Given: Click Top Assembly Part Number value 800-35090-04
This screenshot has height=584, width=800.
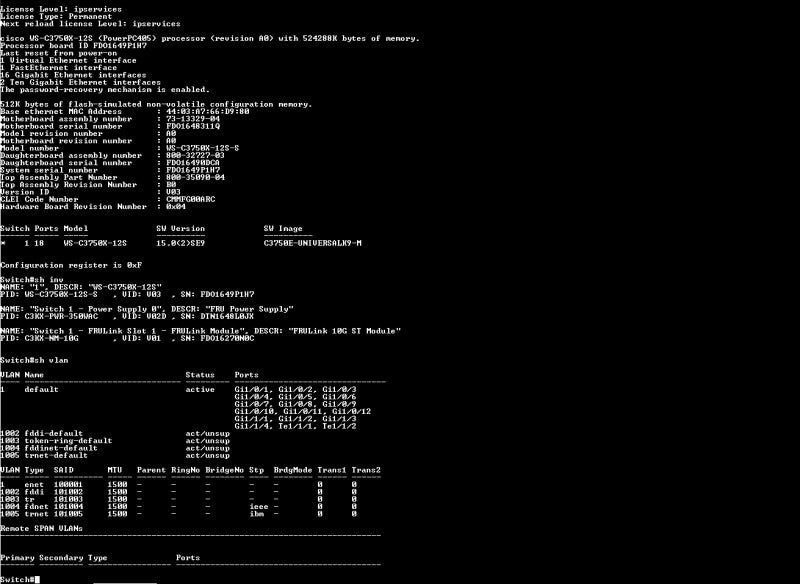Looking at the screenshot, I should (195, 177).
